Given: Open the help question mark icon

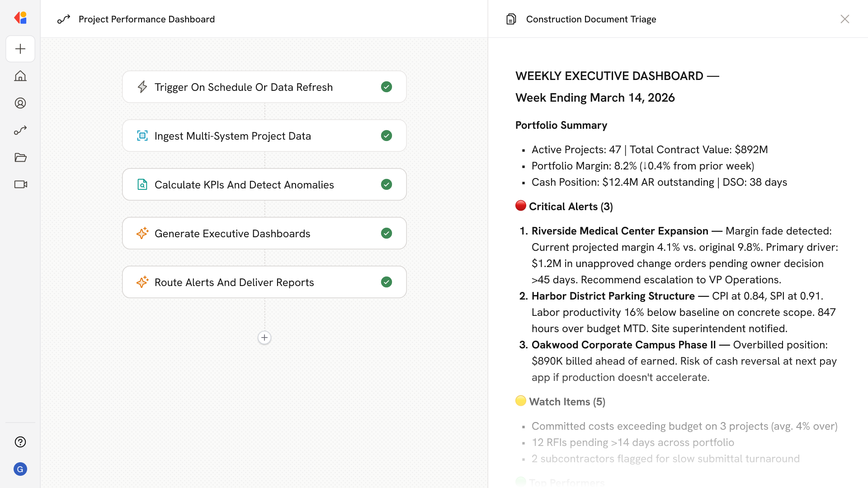Looking at the screenshot, I should (20, 442).
